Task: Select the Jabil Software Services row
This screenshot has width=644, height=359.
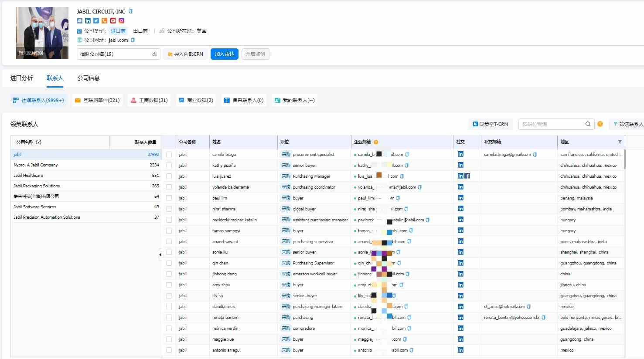Action: click(x=86, y=207)
